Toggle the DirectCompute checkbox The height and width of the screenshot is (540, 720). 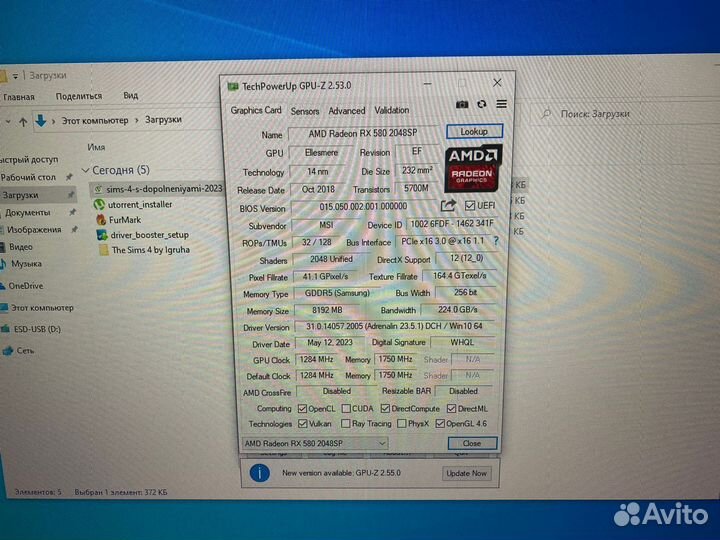click(385, 408)
